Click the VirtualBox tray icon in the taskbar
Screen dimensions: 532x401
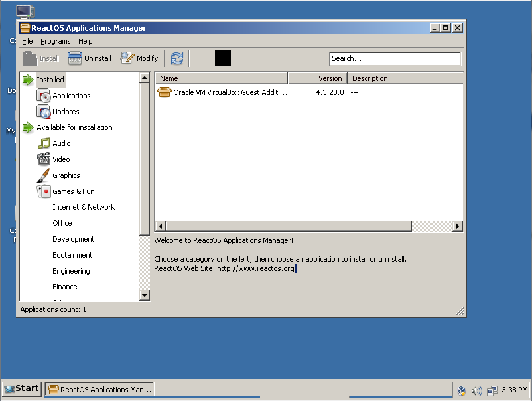click(x=462, y=390)
